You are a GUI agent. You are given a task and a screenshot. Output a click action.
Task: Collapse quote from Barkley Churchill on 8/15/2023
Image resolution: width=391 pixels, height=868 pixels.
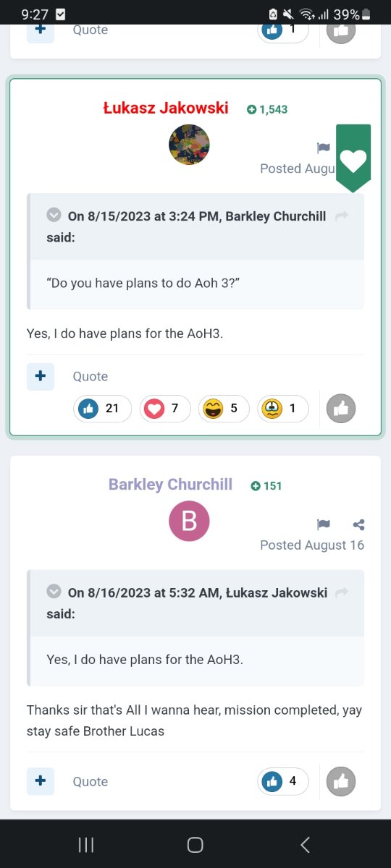pyautogui.click(x=54, y=216)
